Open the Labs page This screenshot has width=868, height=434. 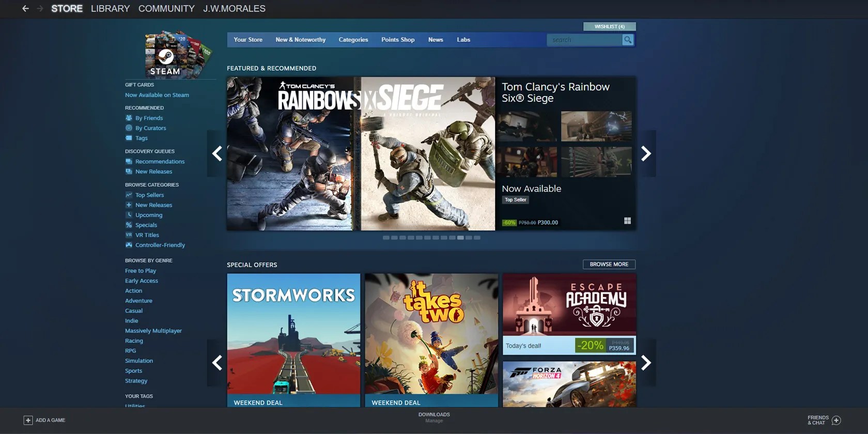point(463,40)
